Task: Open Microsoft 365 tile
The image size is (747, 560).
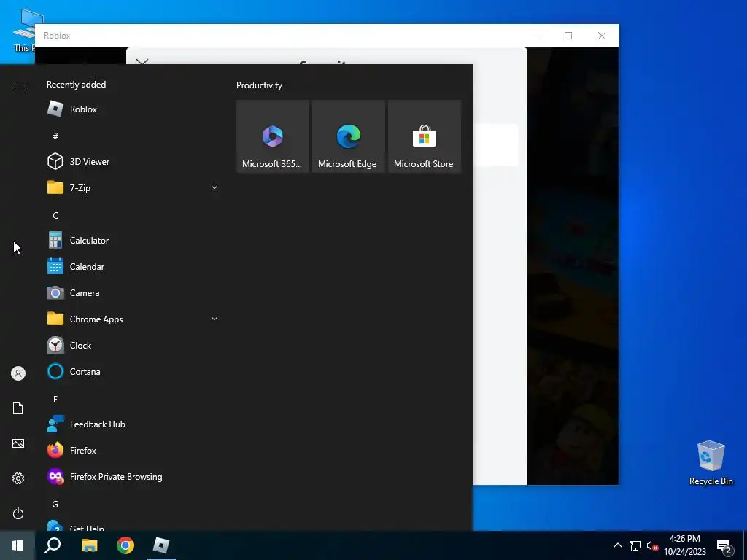Action: coord(273,136)
